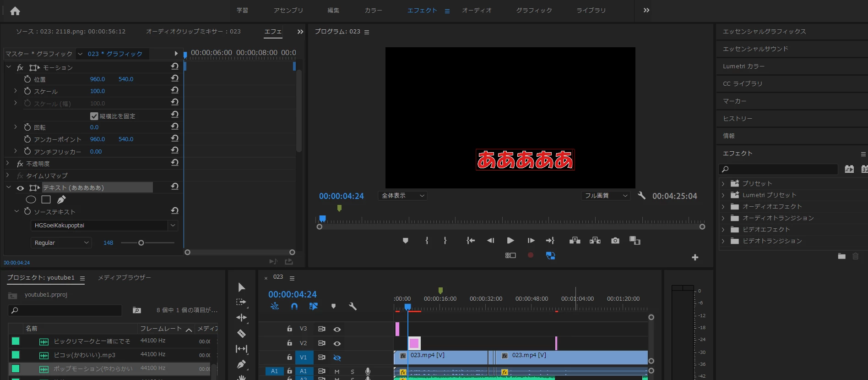Reset the 位置 parameter
Screen dimensions: 868x380
[174, 78]
